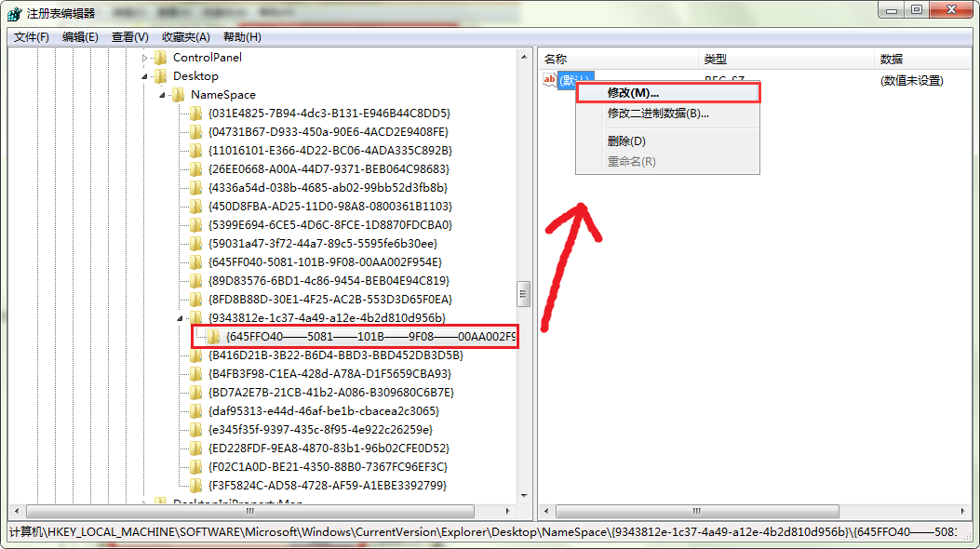Click the 类型 column header
The height and width of the screenshot is (549, 980).
click(x=715, y=60)
